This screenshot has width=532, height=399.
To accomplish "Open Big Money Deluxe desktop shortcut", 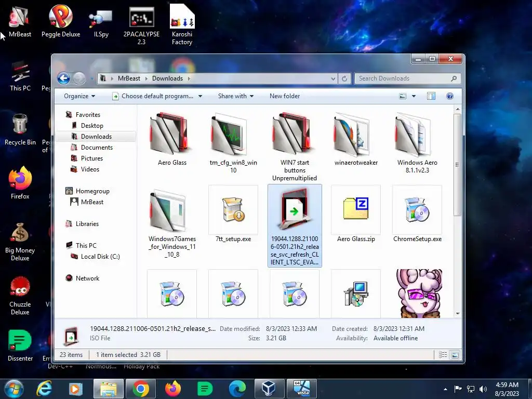I will (20, 242).
